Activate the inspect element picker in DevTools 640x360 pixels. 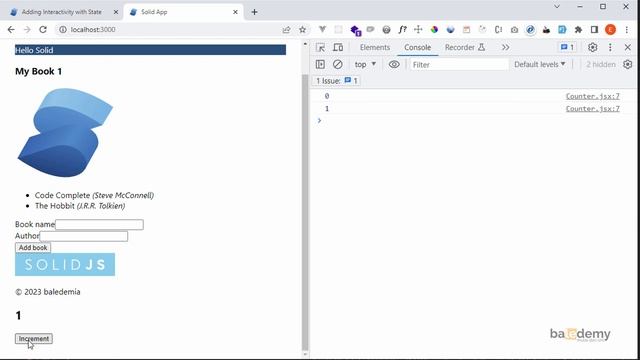coord(320,47)
